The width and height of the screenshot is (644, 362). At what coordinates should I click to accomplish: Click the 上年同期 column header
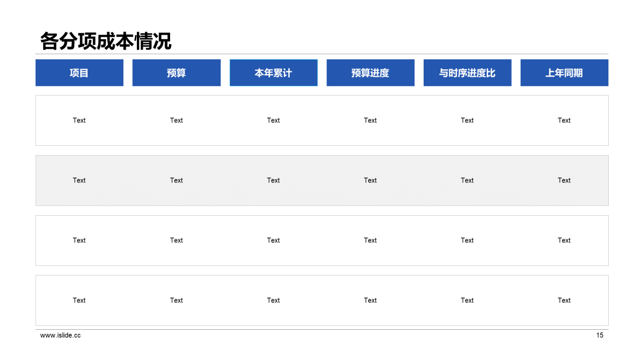click(564, 72)
